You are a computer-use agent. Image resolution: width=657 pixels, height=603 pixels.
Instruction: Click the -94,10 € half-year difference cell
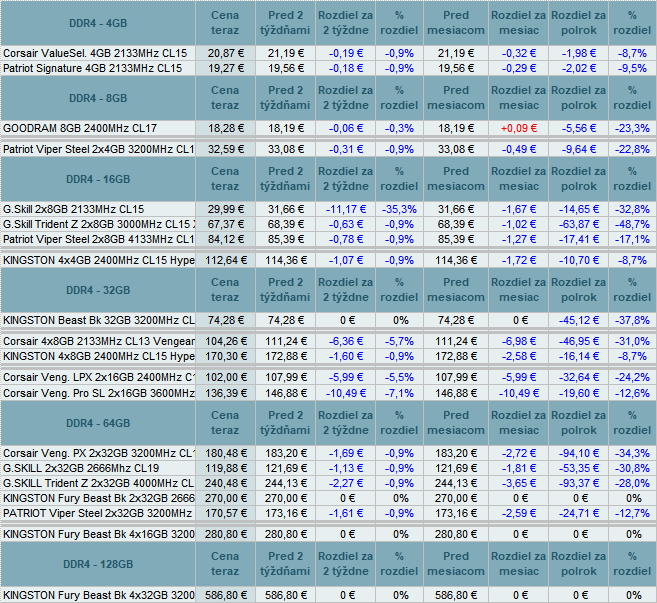pos(579,453)
